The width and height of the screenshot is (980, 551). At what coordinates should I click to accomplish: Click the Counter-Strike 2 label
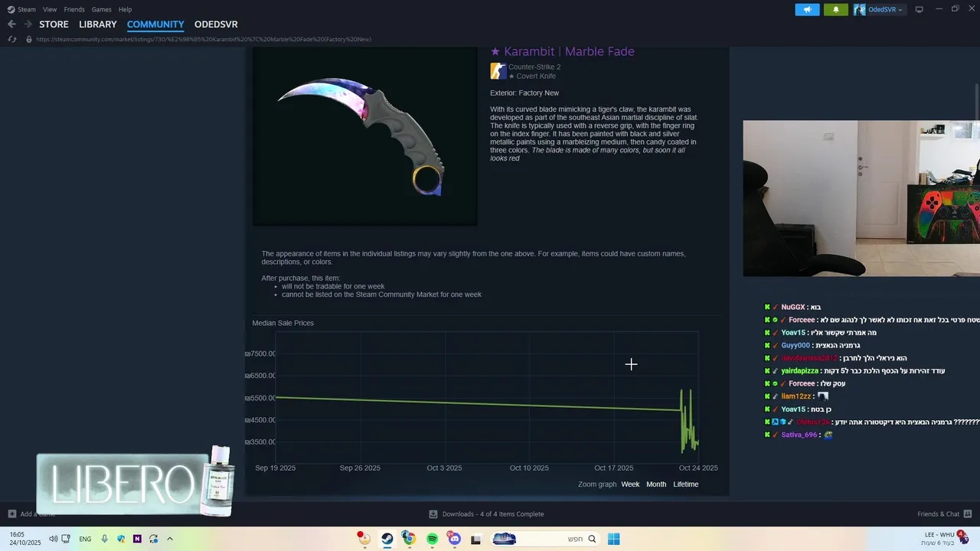coord(534,67)
